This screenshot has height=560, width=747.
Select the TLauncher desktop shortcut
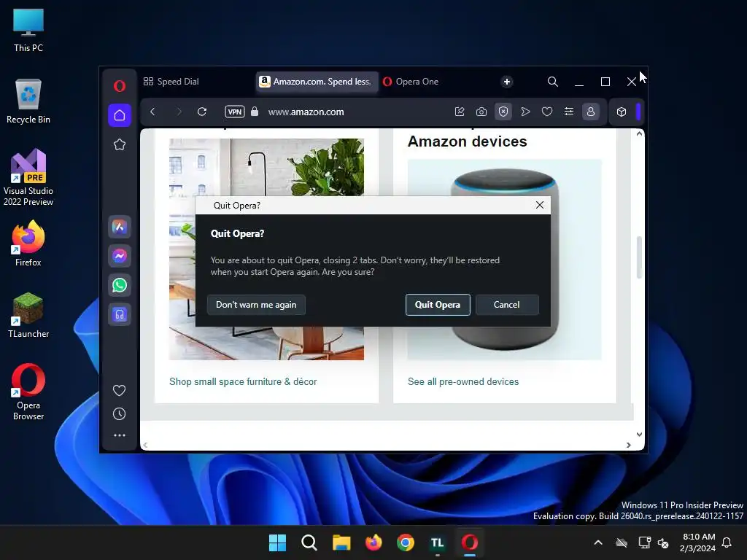[x=28, y=315]
